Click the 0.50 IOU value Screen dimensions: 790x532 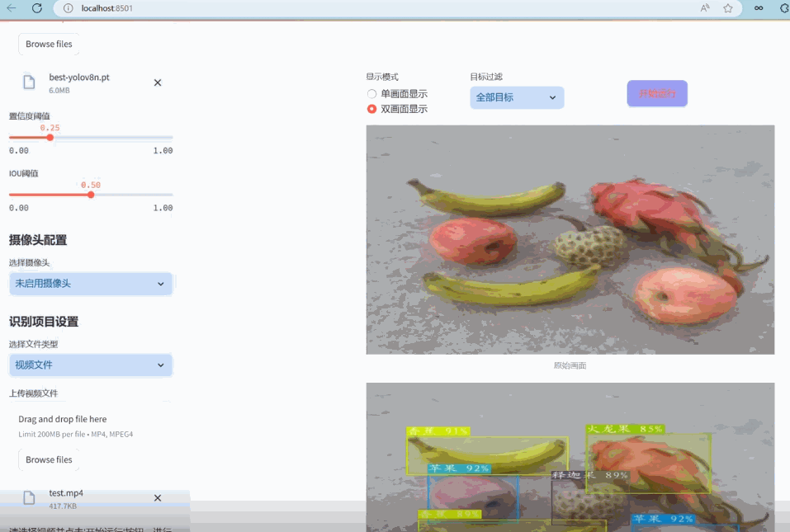tap(91, 186)
